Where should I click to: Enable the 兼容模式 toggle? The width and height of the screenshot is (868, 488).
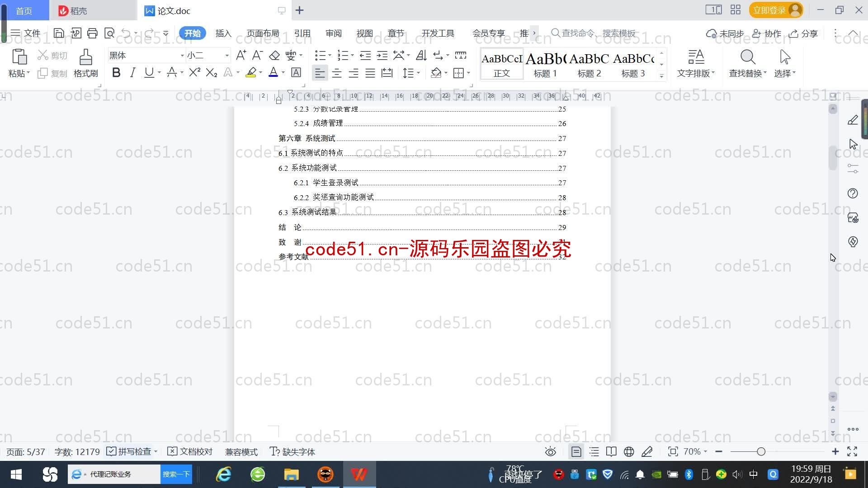(x=241, y=452)
